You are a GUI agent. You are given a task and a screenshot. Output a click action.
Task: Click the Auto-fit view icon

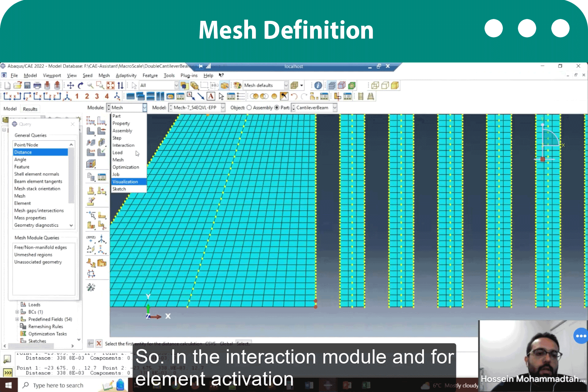110,85
